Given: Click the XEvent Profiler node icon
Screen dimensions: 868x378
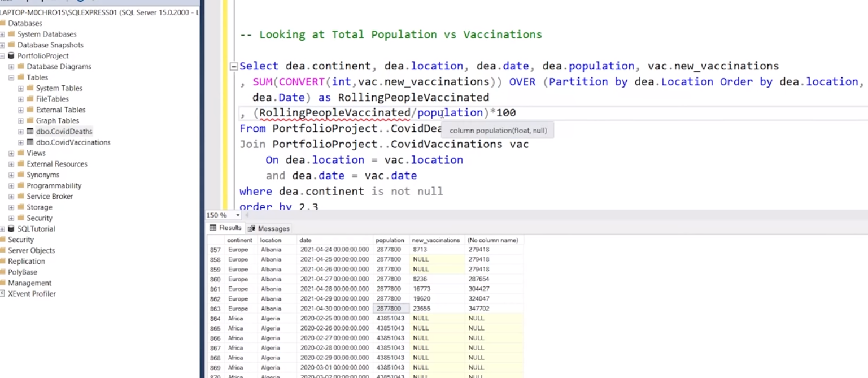Looking at the screenshot, I should tap(5, 293).
